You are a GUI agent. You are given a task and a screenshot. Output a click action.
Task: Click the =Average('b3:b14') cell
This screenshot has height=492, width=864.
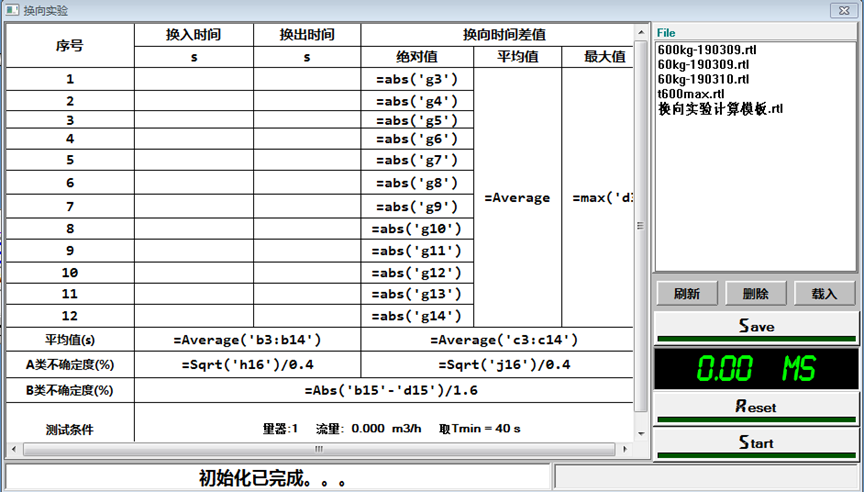247,340
